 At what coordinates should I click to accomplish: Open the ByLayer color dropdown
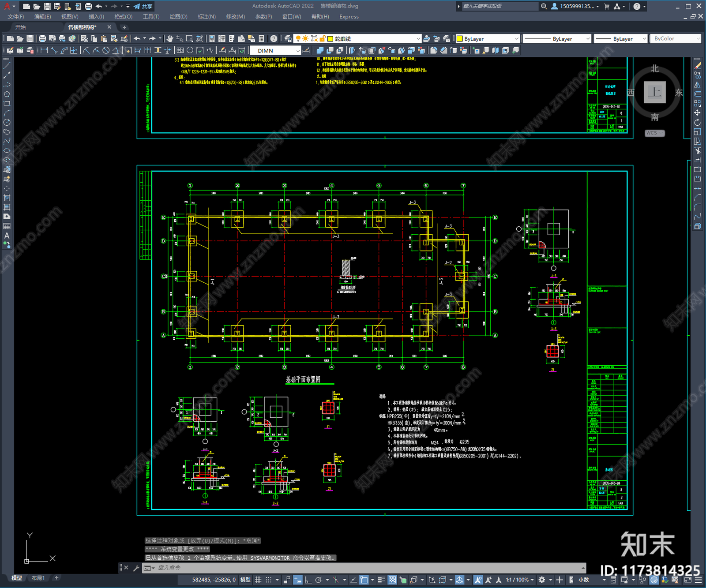point(488,39)
